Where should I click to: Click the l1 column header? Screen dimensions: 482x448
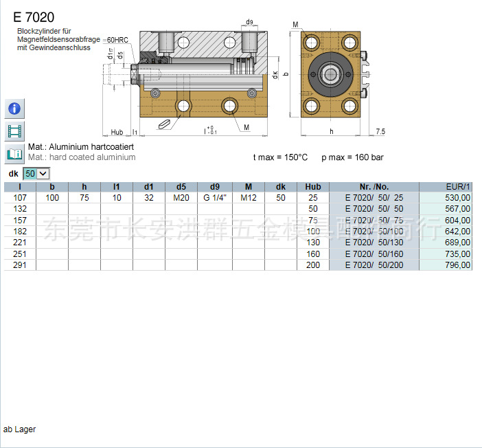coord(117,187)
